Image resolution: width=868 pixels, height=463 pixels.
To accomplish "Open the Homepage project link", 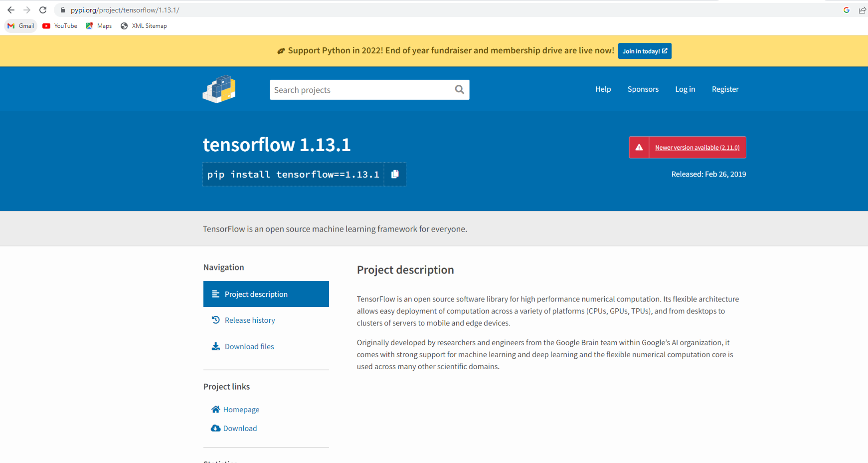I will point(241,410).
